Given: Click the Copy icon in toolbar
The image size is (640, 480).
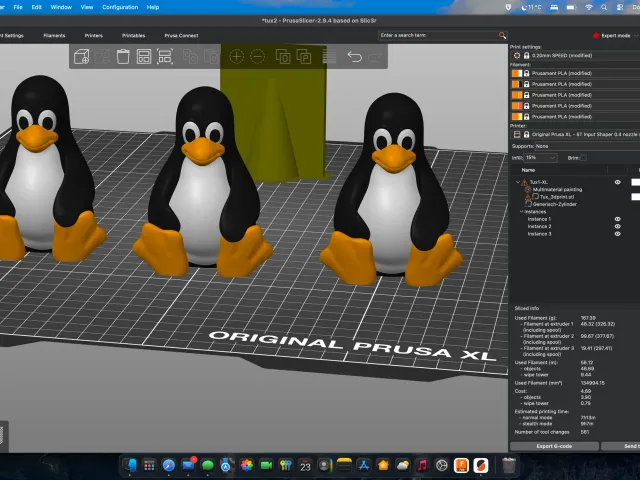Looking at the screenshot, I should (190, 57).
